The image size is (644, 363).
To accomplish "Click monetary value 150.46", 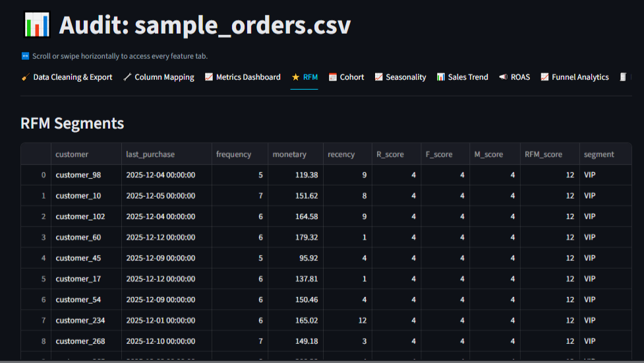I will [296, 300].
